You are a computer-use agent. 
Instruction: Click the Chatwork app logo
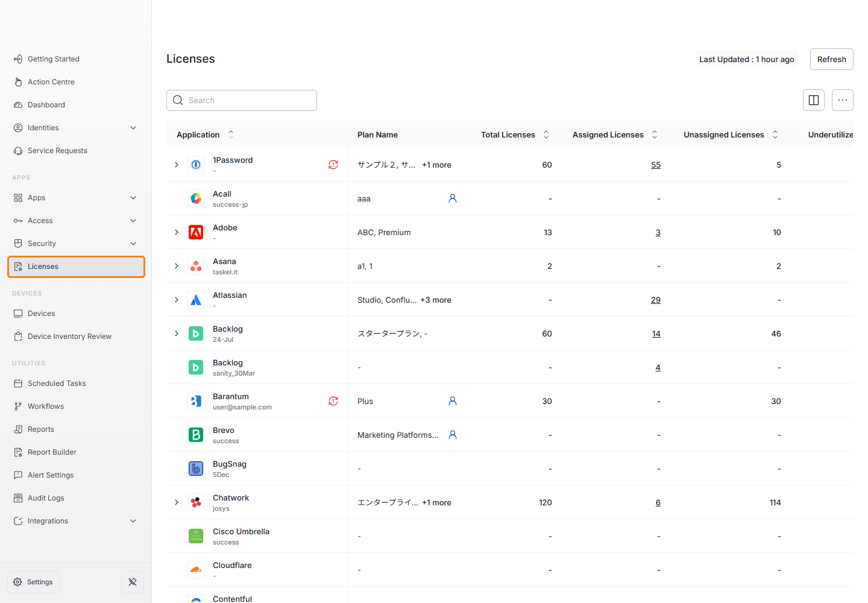click(x=196, y=502)
